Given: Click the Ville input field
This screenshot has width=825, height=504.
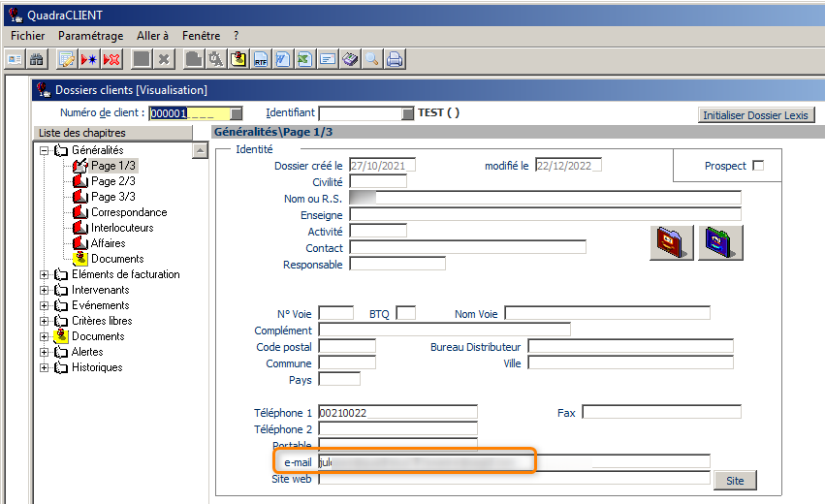Looking at the screenshot, I should (x=630, y=362).
